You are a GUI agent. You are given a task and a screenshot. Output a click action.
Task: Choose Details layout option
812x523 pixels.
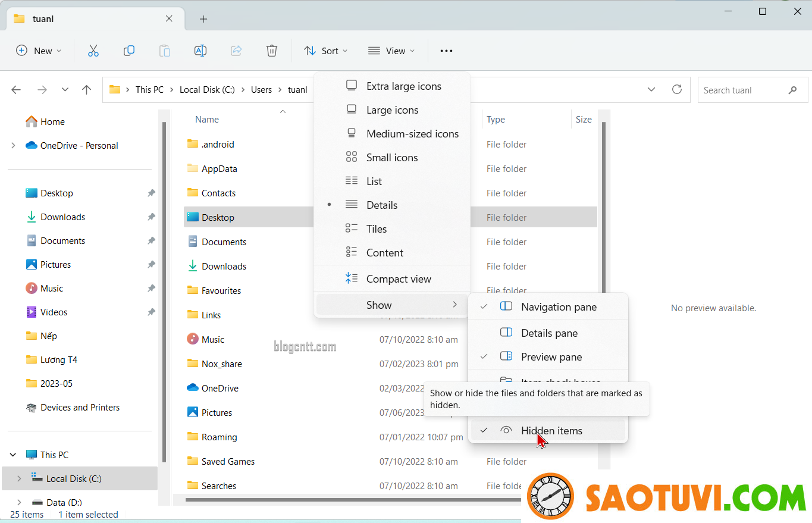click(x=392, y=205)
